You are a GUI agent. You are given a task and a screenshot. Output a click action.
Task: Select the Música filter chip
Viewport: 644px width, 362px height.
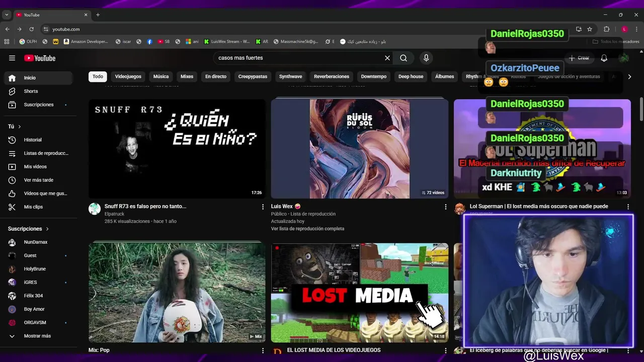tap(161, 76)
